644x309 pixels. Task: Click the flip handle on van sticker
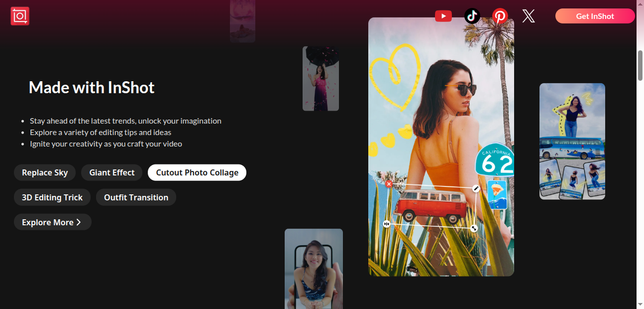(x=387, y=224)
